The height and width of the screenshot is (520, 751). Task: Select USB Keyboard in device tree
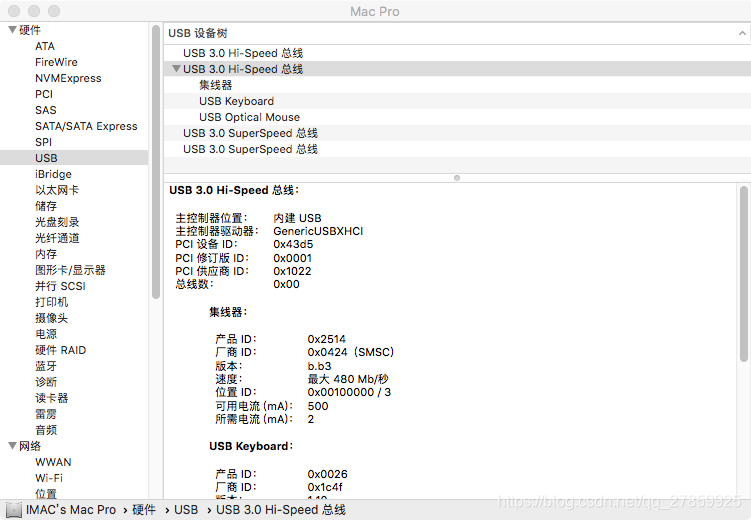tap(457, 101)
